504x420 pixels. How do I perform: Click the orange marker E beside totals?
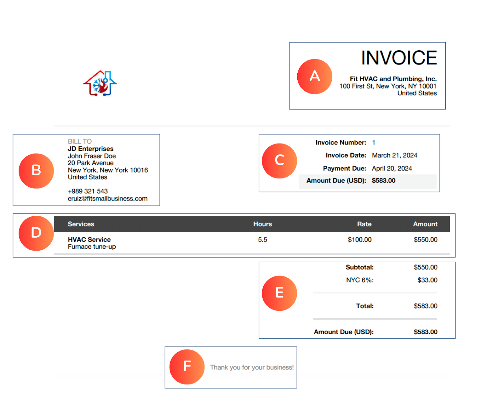(x=279, y=292)
